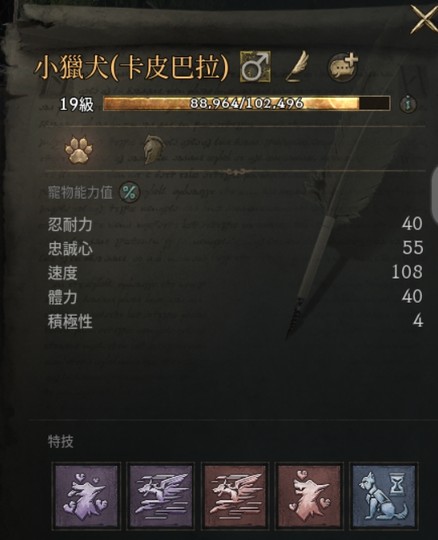
Task: Select the paw print tab
Action: tap(79, 150)
